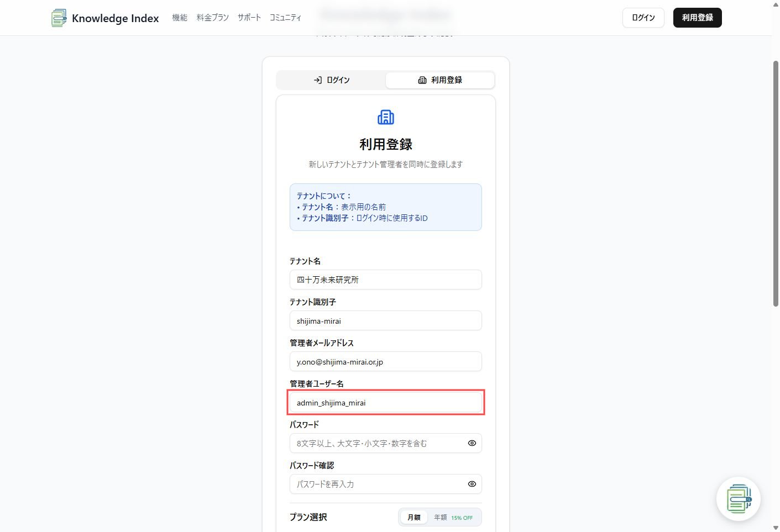Click the プラン選択 heading text

click(x=308, y=517)
